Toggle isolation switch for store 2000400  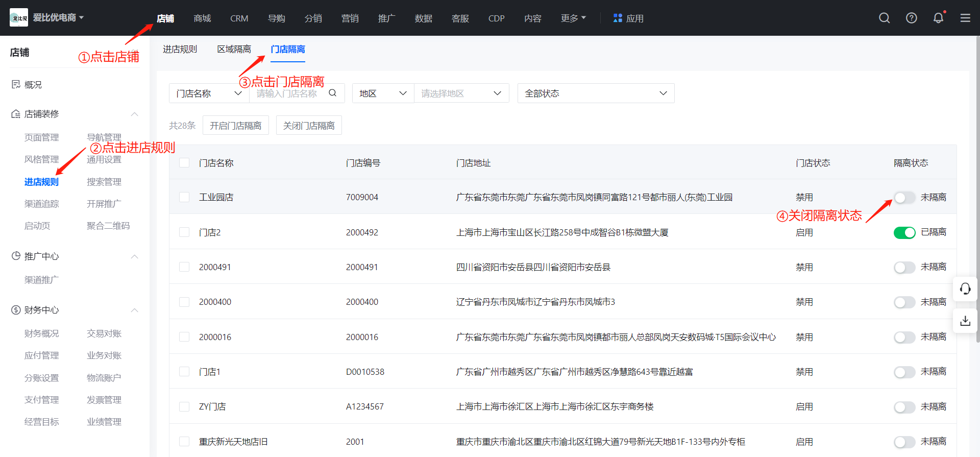904,302
